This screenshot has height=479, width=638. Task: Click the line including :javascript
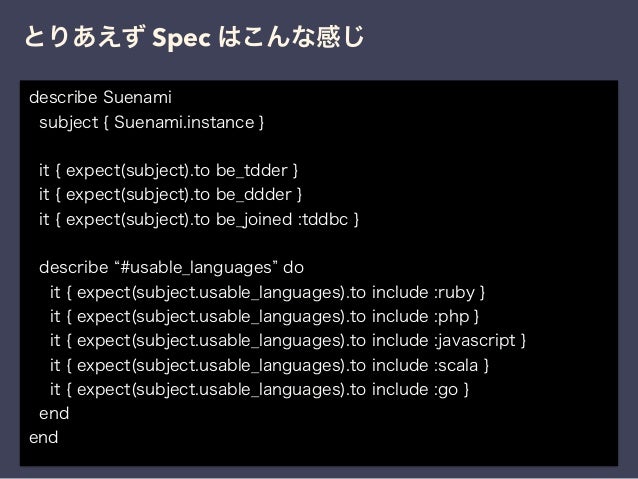288,341
